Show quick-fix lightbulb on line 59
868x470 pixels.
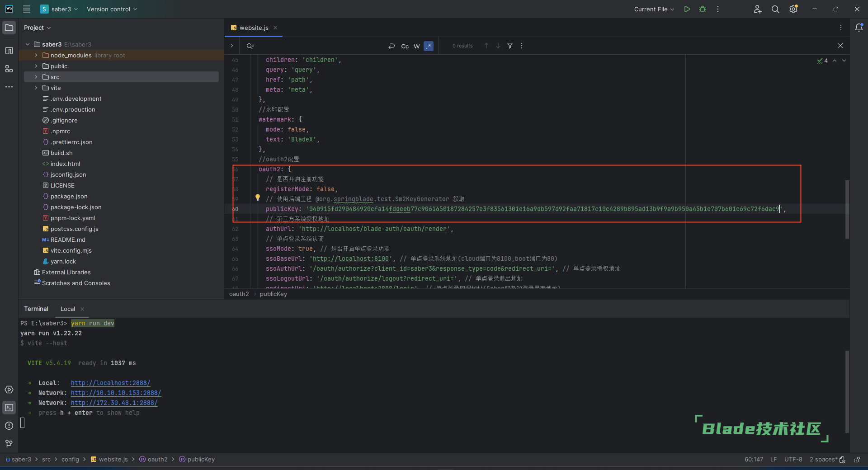pos(258,197)
